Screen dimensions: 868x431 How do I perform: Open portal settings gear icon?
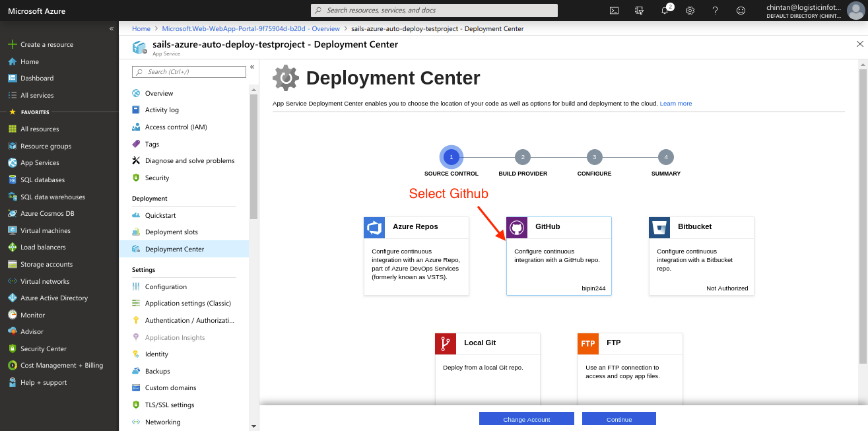point(690,10)
